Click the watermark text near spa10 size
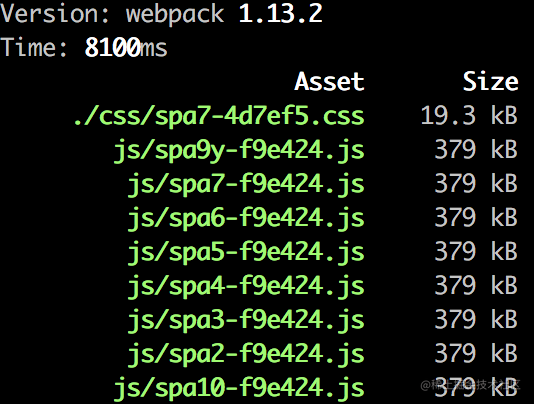The image size is (534, 404). [470, 385]
